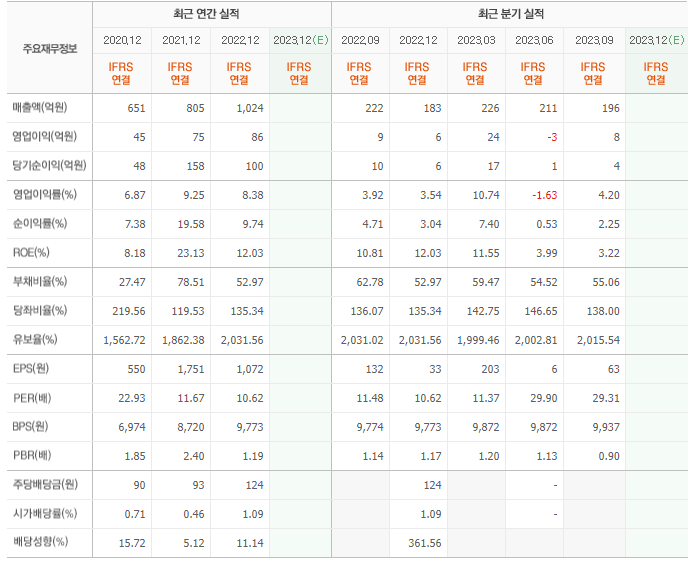Click the 최근 분기 실적 header

click(511, 14)
